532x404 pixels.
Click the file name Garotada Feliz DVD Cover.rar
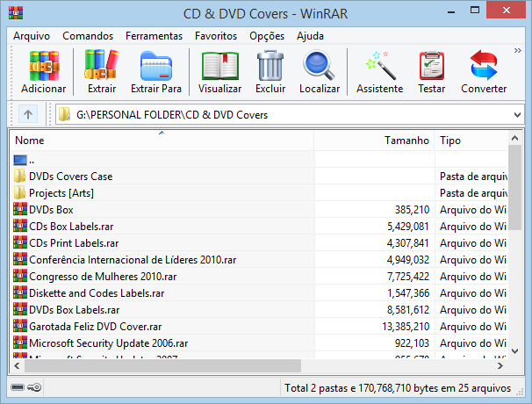96,326
